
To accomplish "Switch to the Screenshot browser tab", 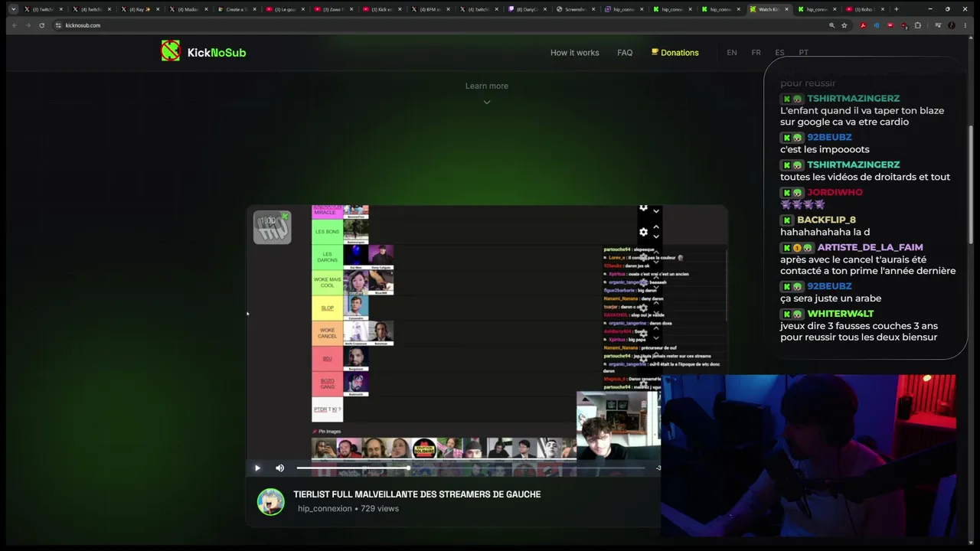I will [x=574, y=9].
